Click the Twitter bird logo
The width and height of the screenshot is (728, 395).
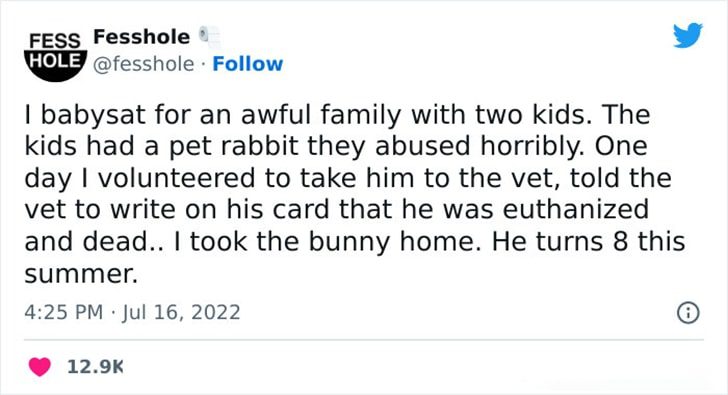pyautogui.click(x=688, y=35)
